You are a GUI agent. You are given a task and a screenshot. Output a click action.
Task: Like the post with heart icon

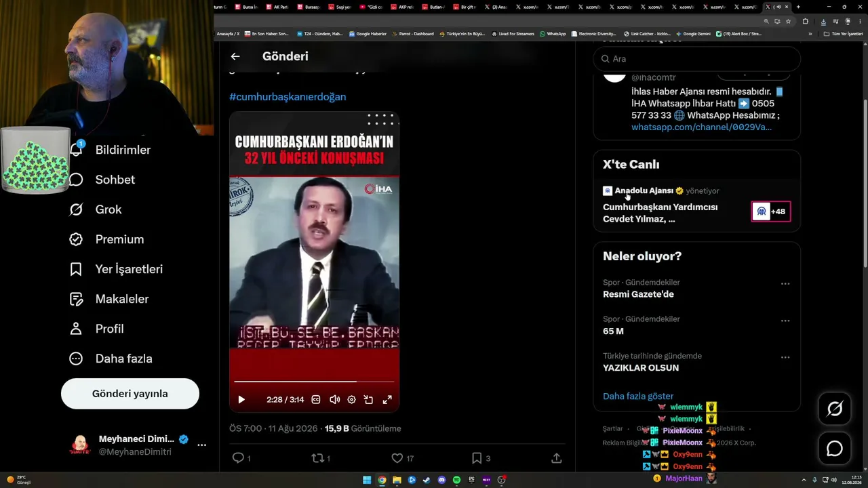pos(397,458)
